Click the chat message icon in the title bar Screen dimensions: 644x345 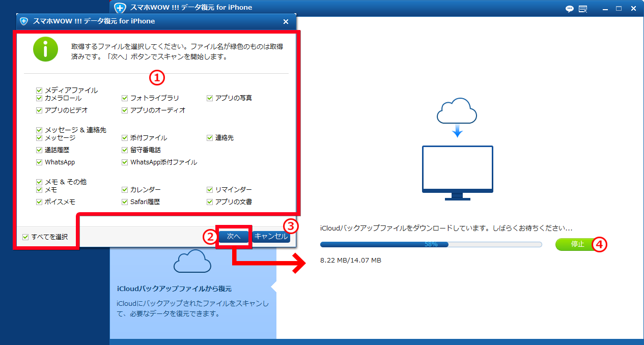[582, 8]
